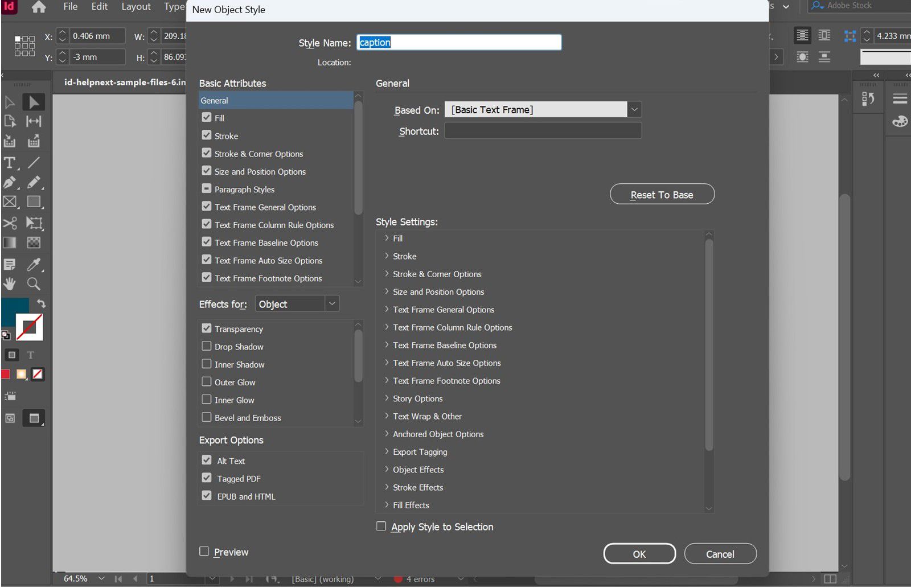
Task: Click the Shortcut input field
Action: [x=543, y=130]
